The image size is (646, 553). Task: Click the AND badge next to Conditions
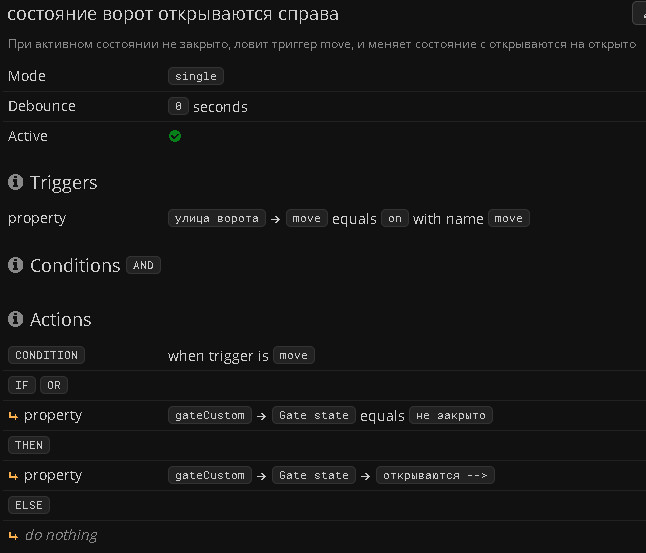click(143, 265)
